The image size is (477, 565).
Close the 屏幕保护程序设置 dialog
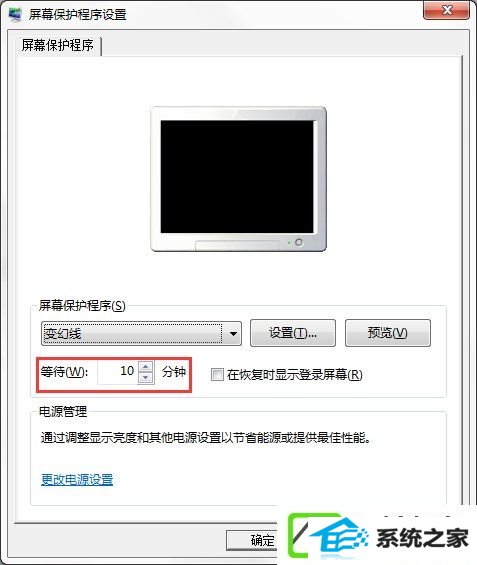(447, 10)
